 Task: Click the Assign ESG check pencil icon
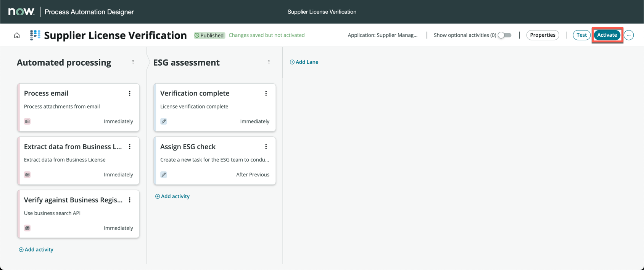click(164, 175)
